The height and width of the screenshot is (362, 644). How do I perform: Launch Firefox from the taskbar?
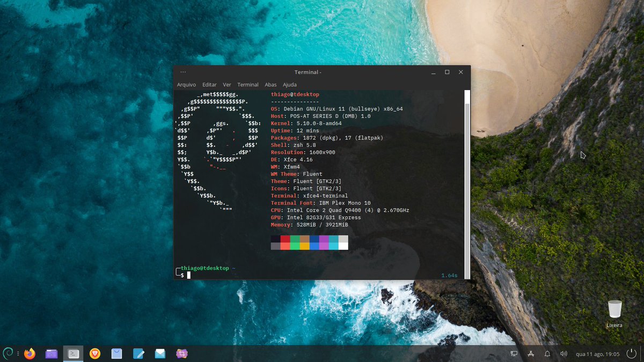pyautogui.click(x=30, y=353)
